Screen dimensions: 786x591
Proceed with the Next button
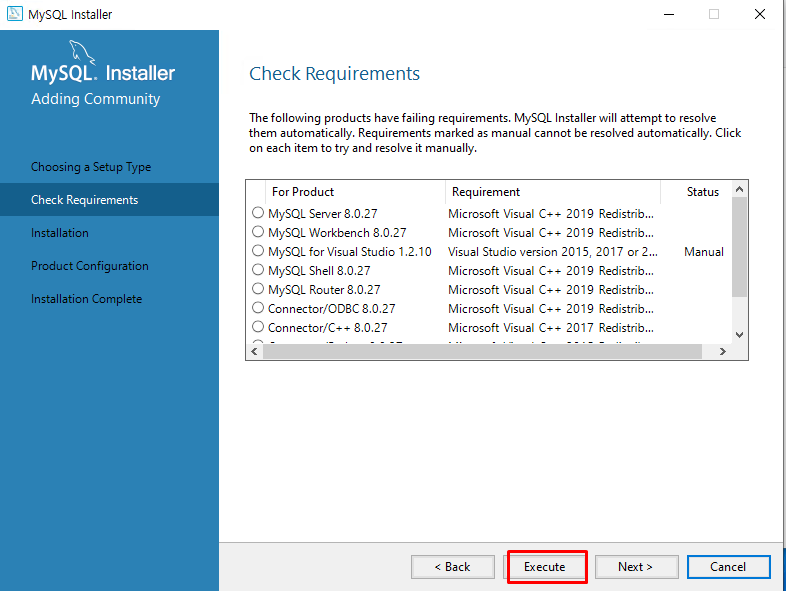637,567
